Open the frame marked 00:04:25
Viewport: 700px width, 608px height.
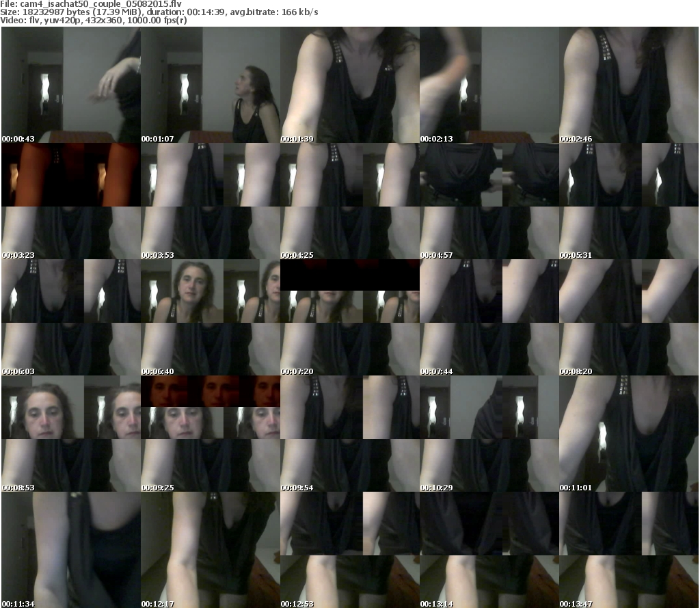click(350, 201)
